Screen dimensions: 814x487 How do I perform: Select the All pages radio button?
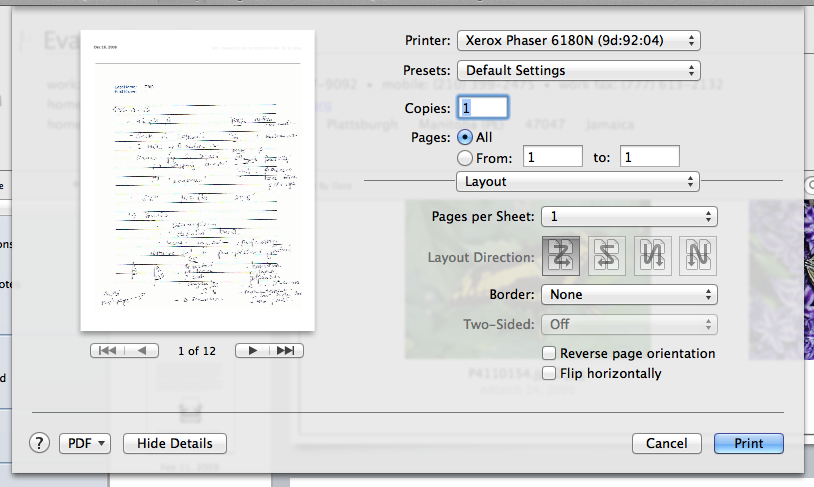pyautogui.click(x=465, y=138)
